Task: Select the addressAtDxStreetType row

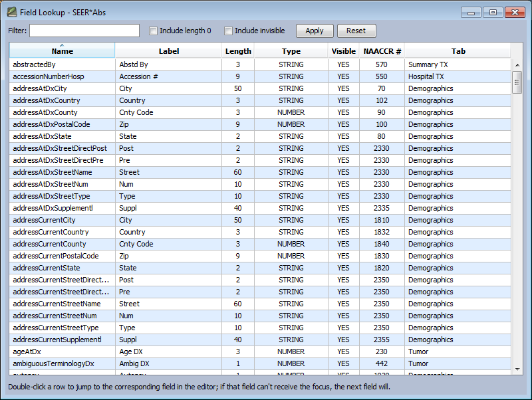Action: [x=260, y=196]
